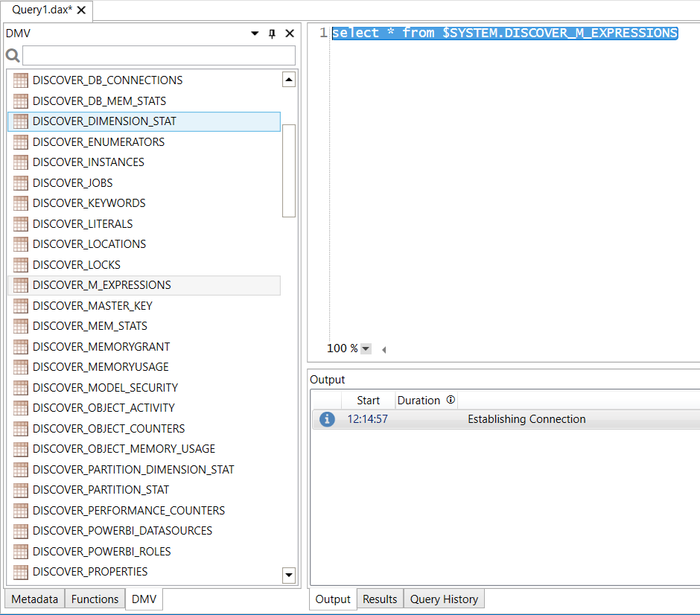Switch to the Results tab

(380, 599)
